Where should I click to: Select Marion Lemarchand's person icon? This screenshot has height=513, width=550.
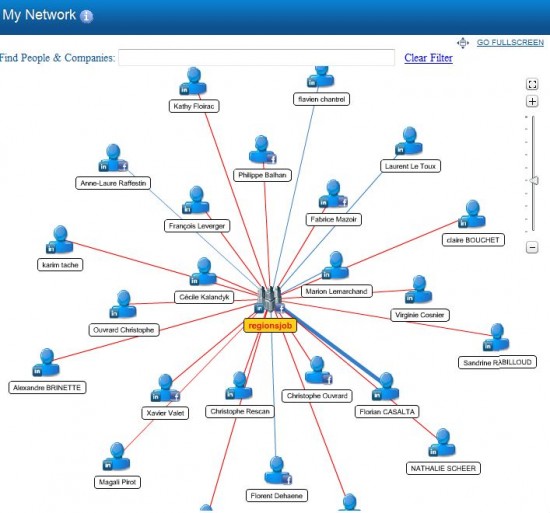click(336, 265)
